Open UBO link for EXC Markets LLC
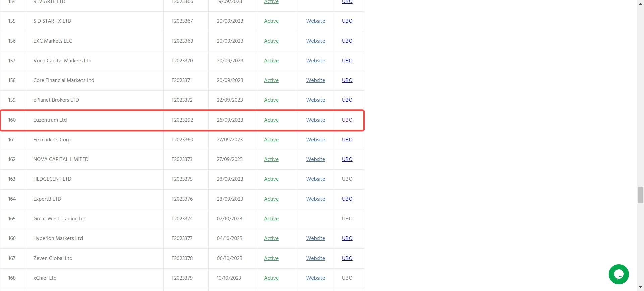Viewport: 644px width, 291px height. (x=347, y=41)
